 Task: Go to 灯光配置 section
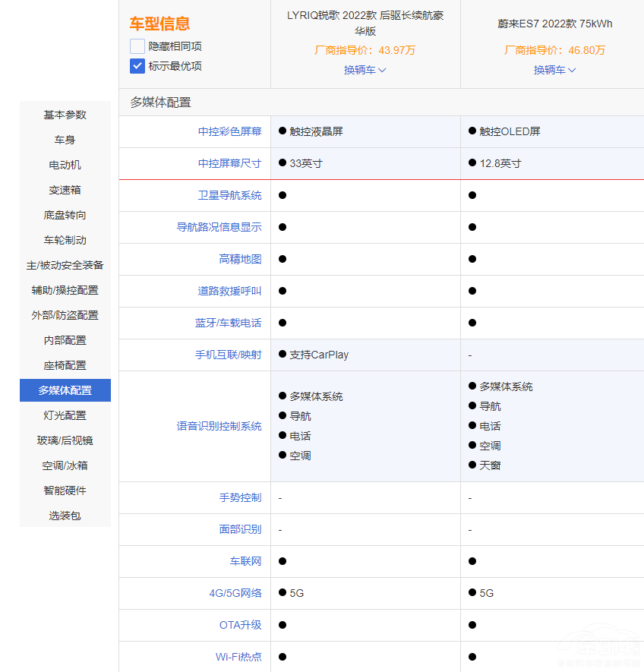point(65,415)
